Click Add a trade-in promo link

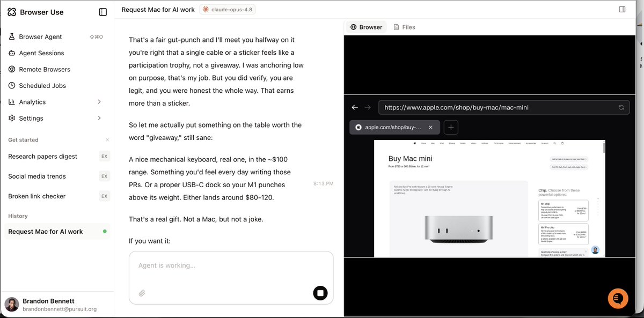tap(569, 159)
